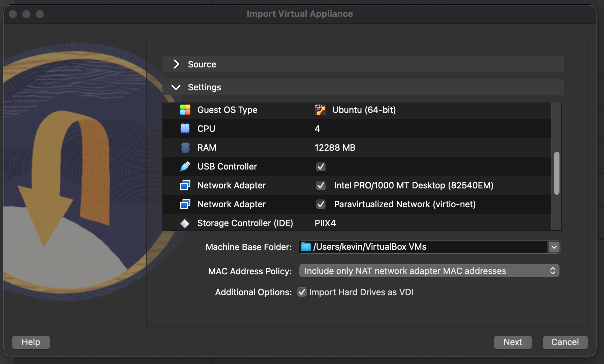
Task: Select the PIIX4 storage controller value
Action: coord(325,223)
